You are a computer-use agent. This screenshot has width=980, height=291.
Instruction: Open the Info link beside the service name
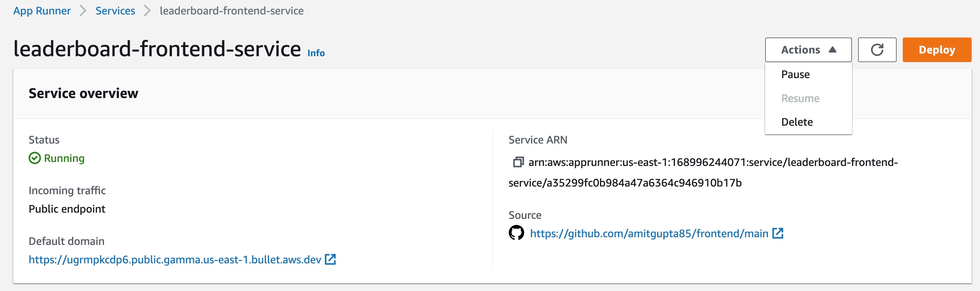316,53
